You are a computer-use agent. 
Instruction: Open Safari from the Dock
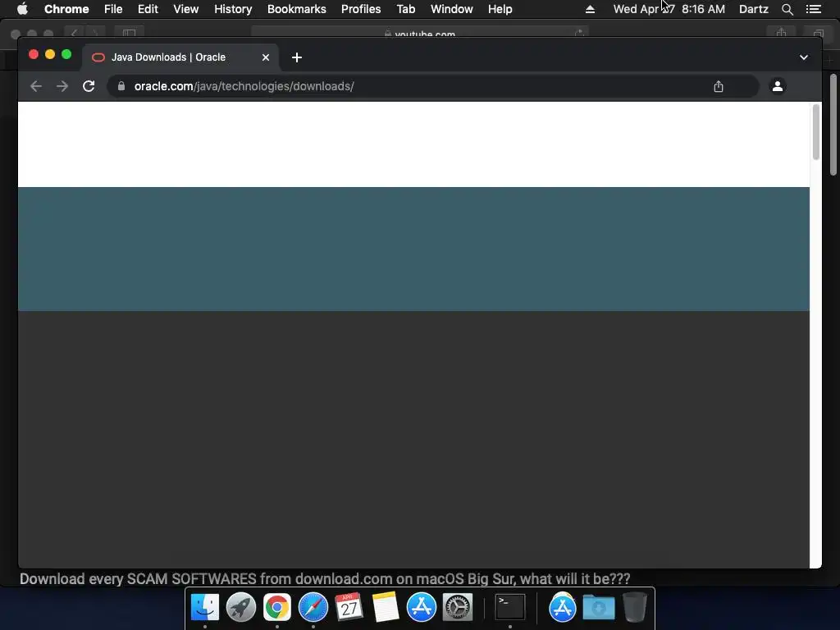pyautogui.click(x=313, y=607)
